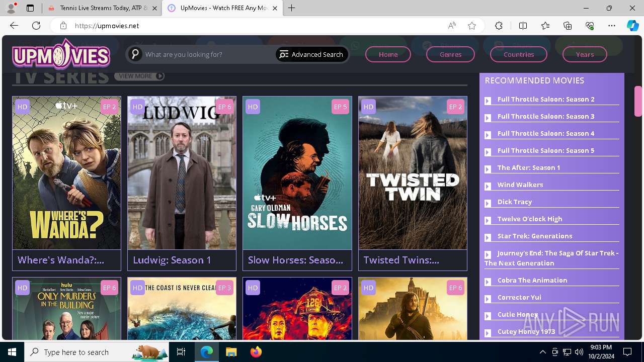This screenshot has height=362, width=644.
Task: Open Corrector Yui recommendation
Action: click(519, 297)
